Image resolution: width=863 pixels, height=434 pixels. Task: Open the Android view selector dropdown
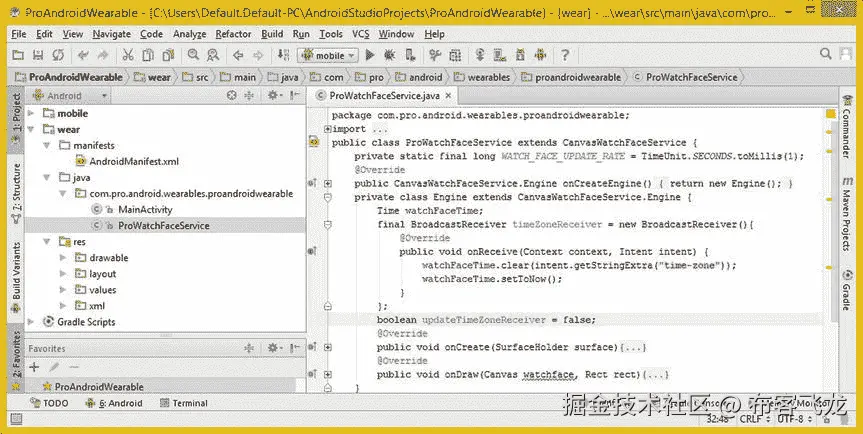tap(70, 96)
